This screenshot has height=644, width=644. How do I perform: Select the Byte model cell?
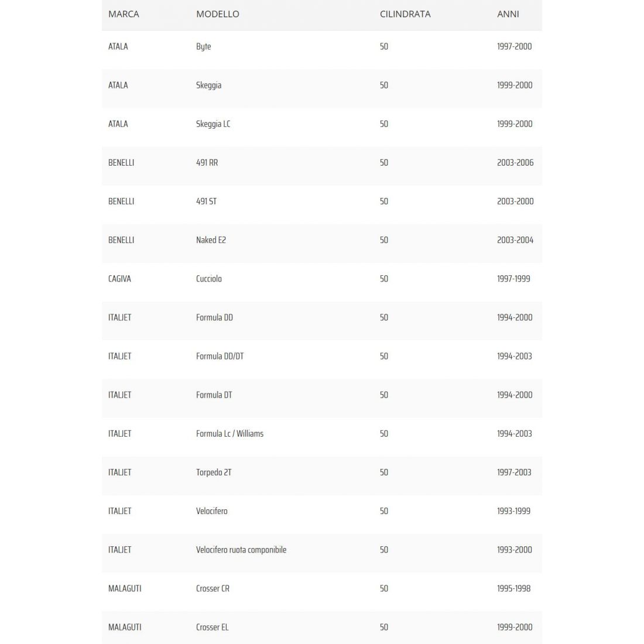pos(203,47)
